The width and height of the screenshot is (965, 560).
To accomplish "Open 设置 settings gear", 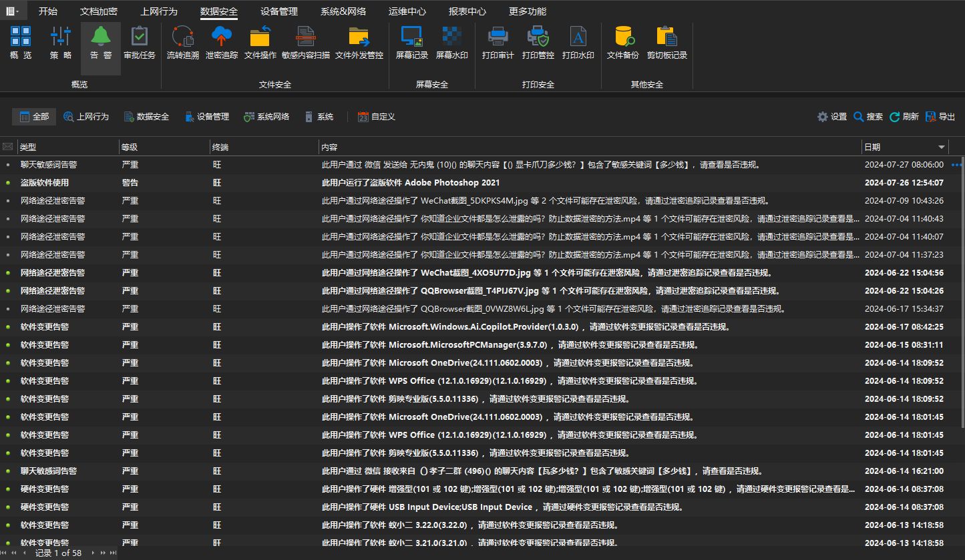I will coord(832,117).
